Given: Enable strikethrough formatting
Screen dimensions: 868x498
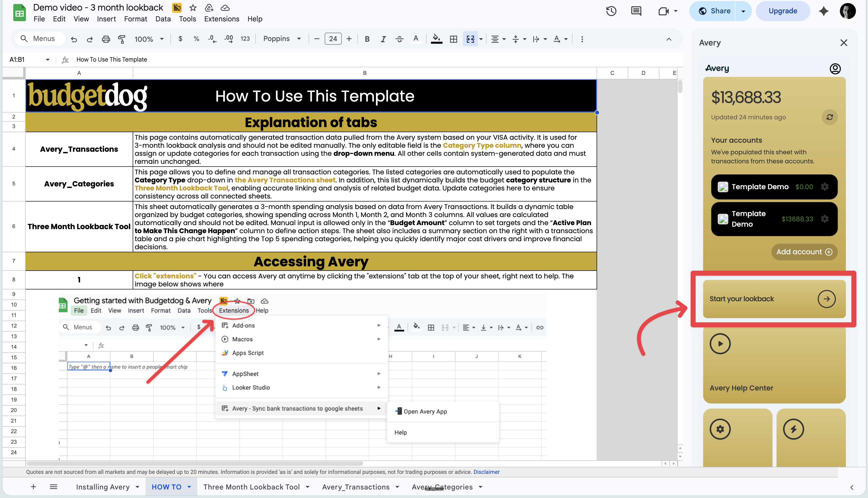Looking at the screenshot, I should [400, 39].
